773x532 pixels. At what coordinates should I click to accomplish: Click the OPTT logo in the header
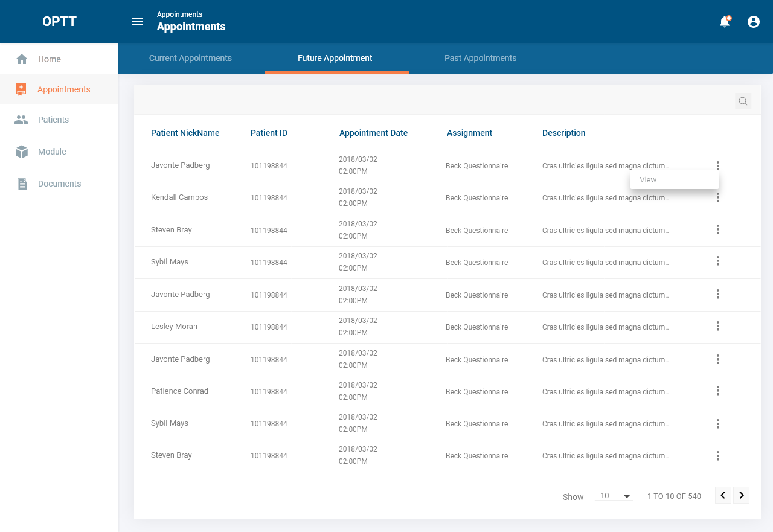pos(59,22)
